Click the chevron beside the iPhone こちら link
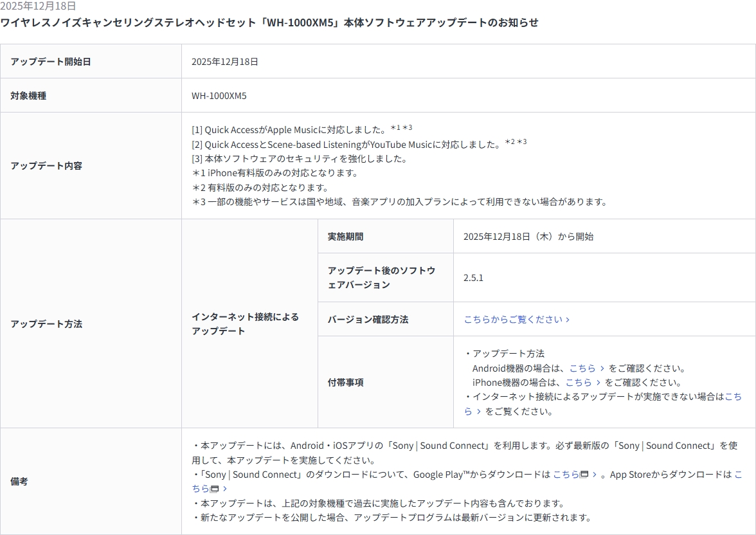The height and width of the screenshot is (535, 756). [598, 383]
